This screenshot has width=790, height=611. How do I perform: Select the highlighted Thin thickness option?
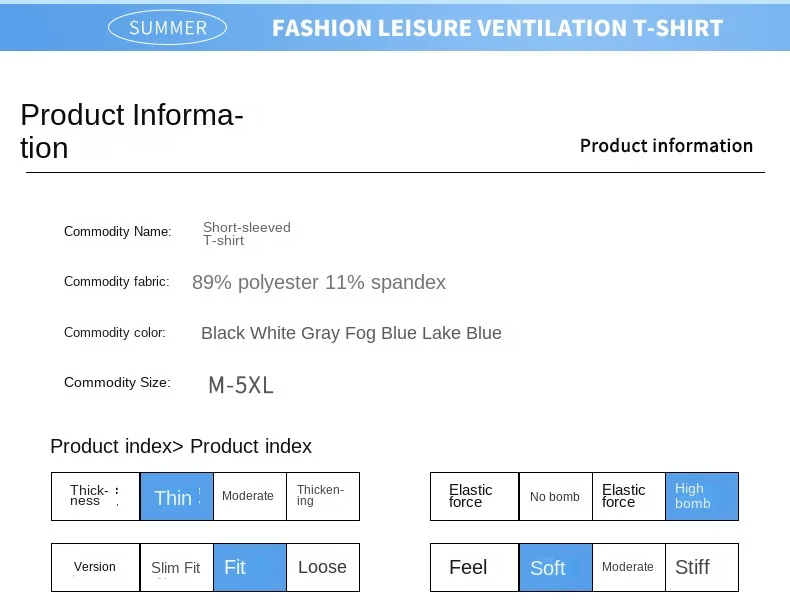[x=177, y=497]
